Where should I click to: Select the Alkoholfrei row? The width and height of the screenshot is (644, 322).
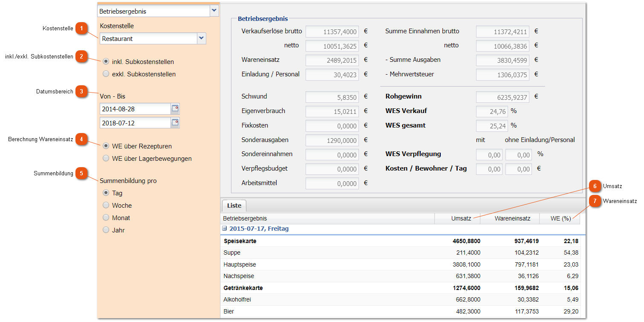pos(401,299)
